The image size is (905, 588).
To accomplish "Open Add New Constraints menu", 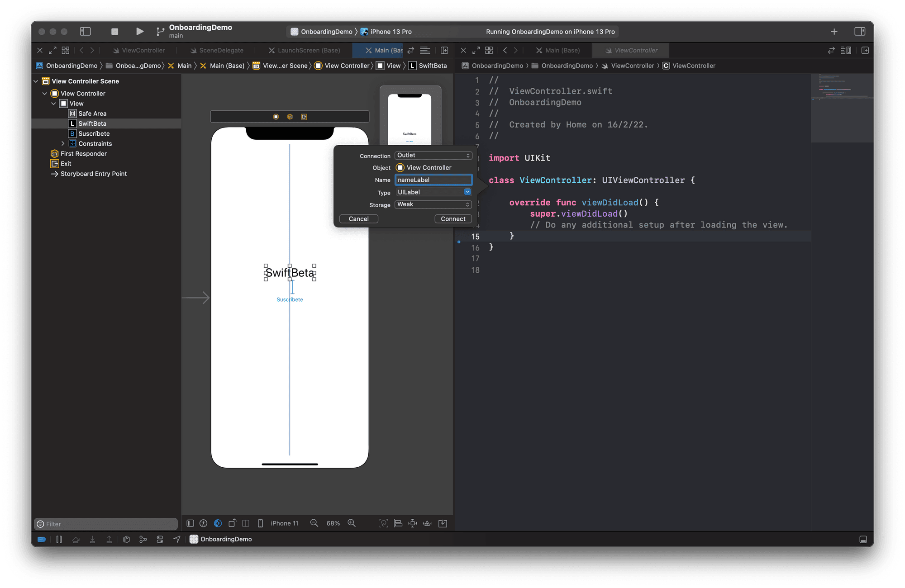I will pos(413,523).
